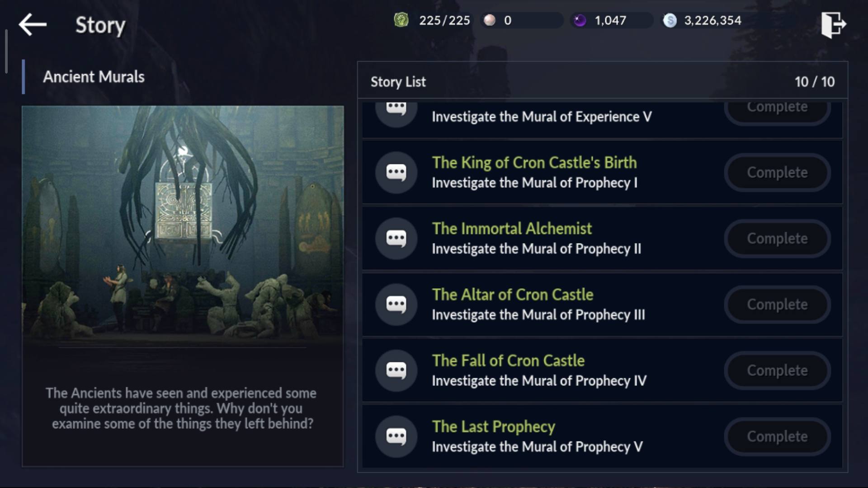Tap the purple black spirit orb icon
Image resolution: width=868 pixels, height=488 pixels.
(x=580, y=20)
